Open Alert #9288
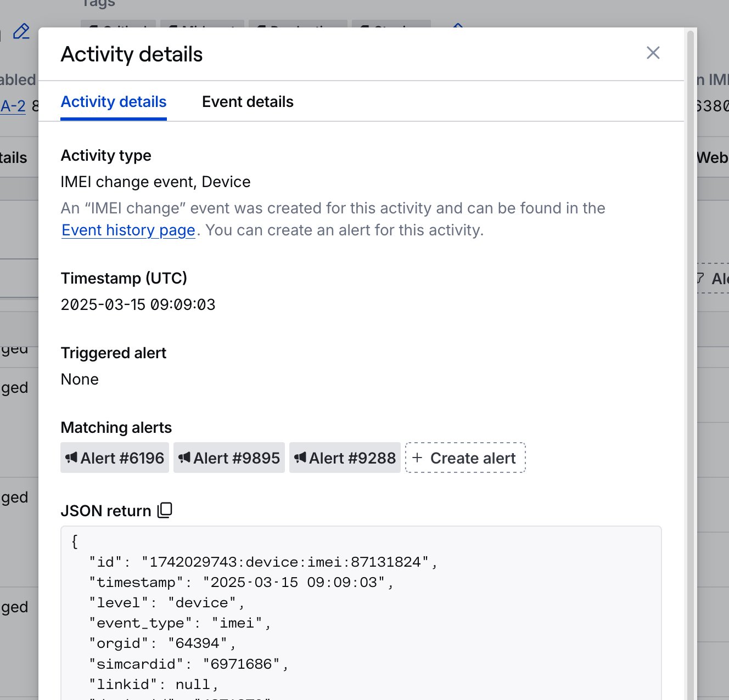729x700 pixels. pos(345,458)
